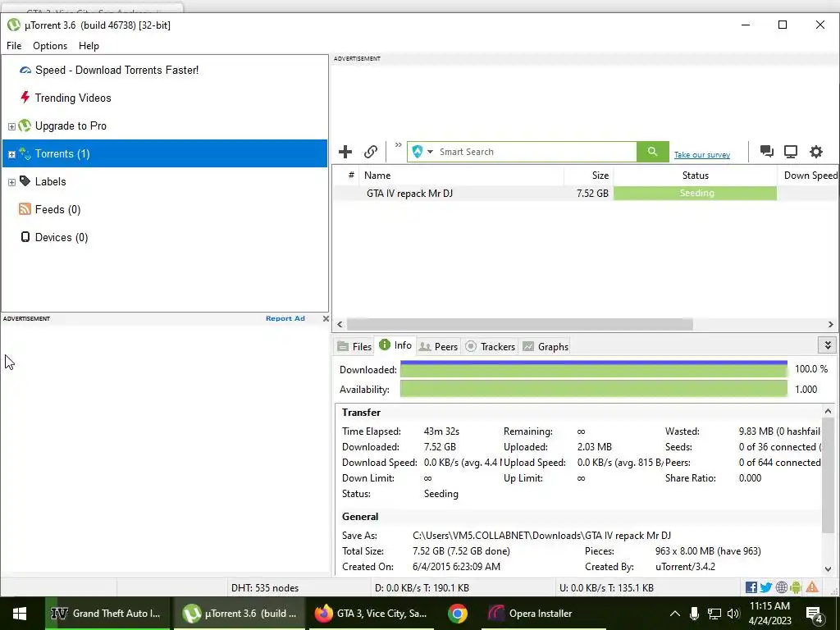
Task: Click the Downloaded progress bar
Action: (x=594, y=370)
